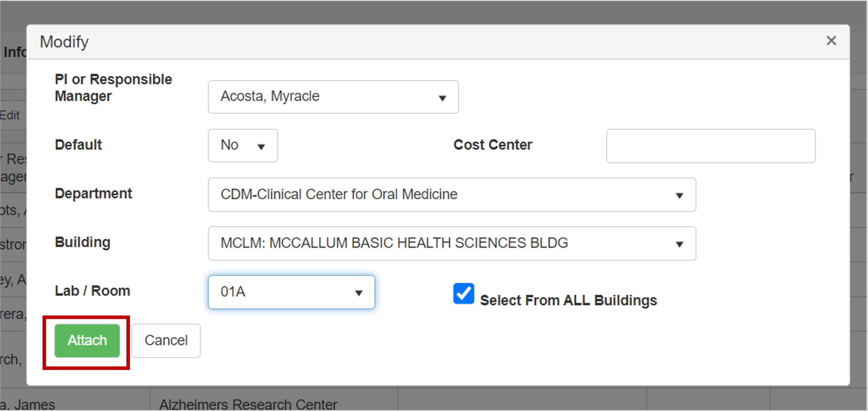This screenshot has width=868, height=411.
Task: Close the Modify dialog with X
Action: 831,41
